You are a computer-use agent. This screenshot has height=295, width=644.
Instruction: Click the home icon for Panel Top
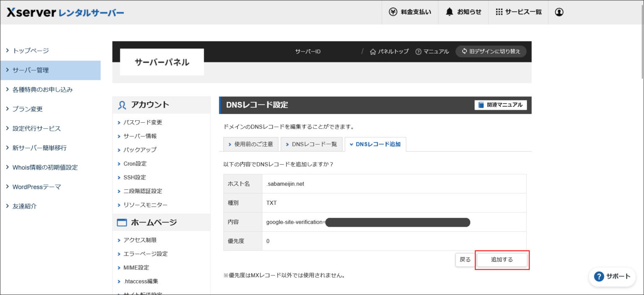coord(373,52)
